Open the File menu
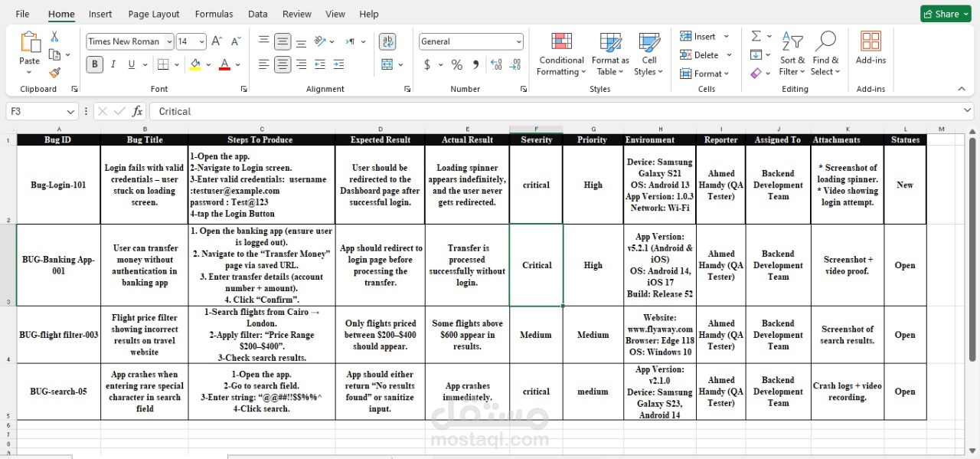This screenshot has height=459, width=980. (x=22, y=14)
